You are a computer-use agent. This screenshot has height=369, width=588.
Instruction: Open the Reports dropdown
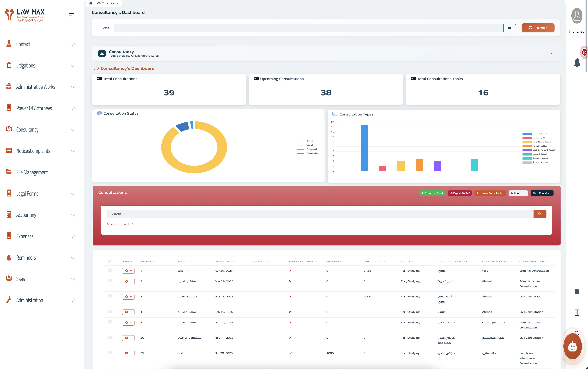coord(542,193)
